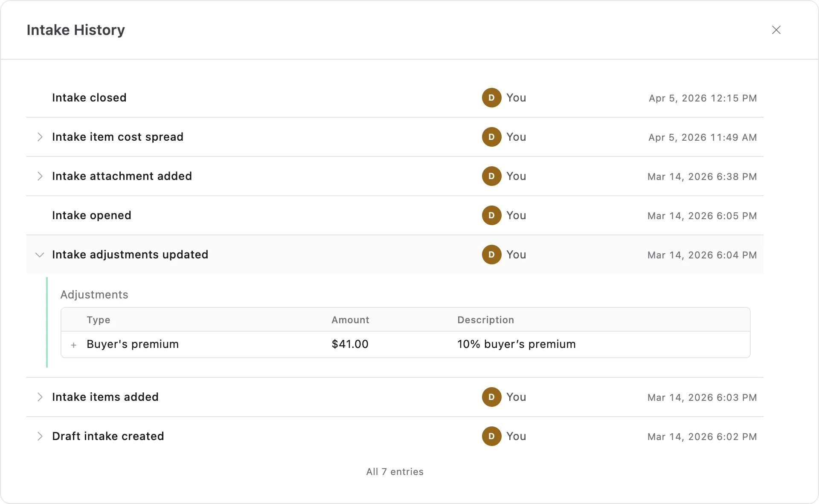
Task: Click the $41.00 amount cell
Action: 350,344
